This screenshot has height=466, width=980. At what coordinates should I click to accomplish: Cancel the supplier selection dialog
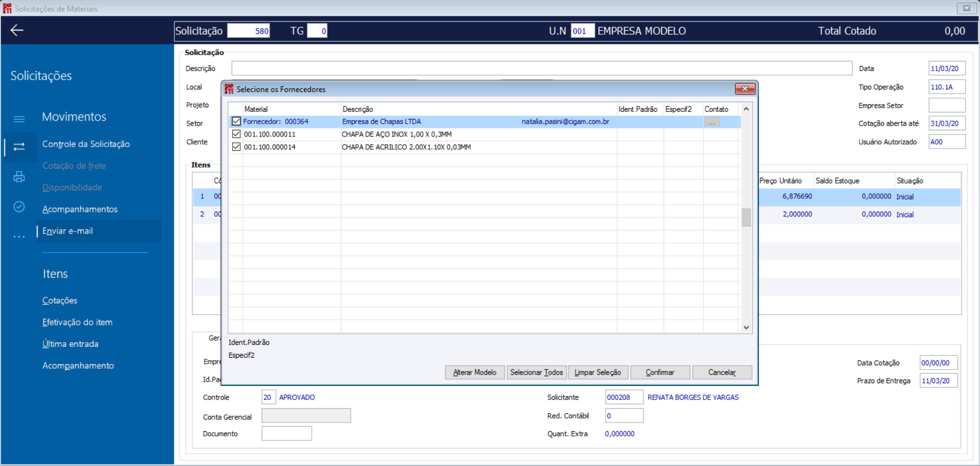(x=722, y=372)
